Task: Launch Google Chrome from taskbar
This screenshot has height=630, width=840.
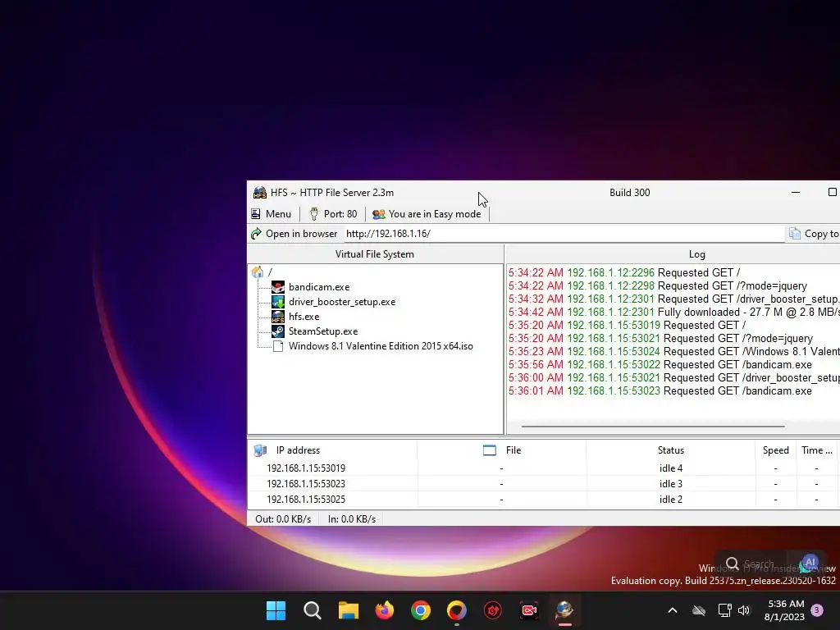Action: (421, 610)
